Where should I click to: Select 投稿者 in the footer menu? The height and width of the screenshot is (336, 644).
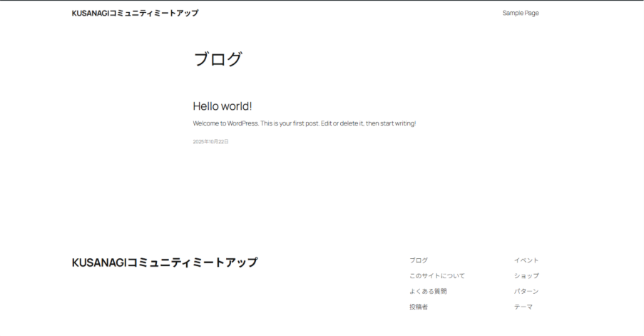click(x=419, y=307)
